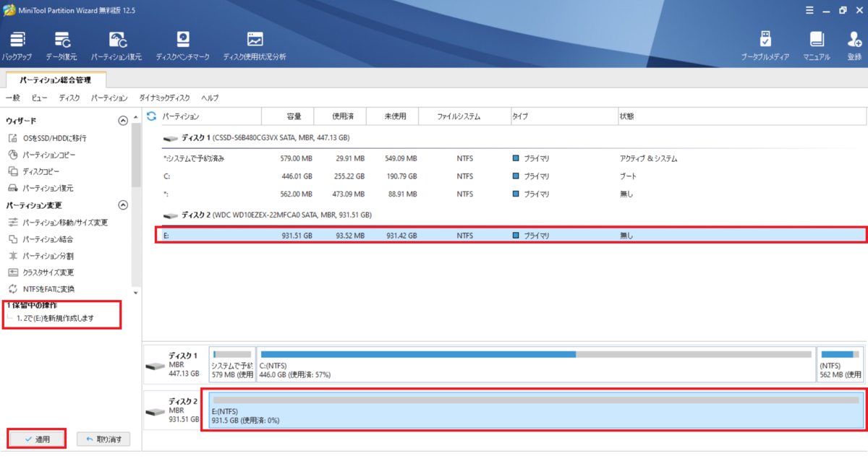Start the OSをSSD/HDDに移行 wizard

pyautogui.click(x=48, y=138)
